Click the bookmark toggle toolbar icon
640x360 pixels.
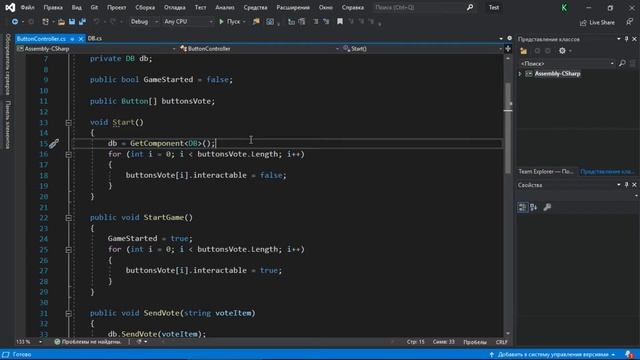[340, 21]
